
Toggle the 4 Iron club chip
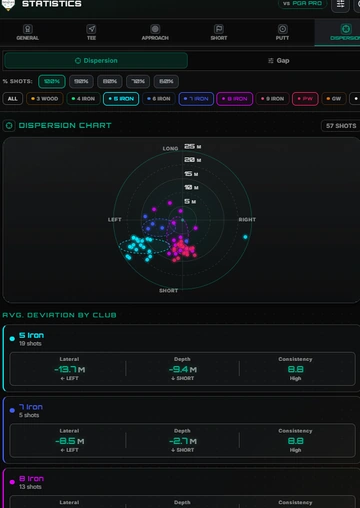pos(83,99)
